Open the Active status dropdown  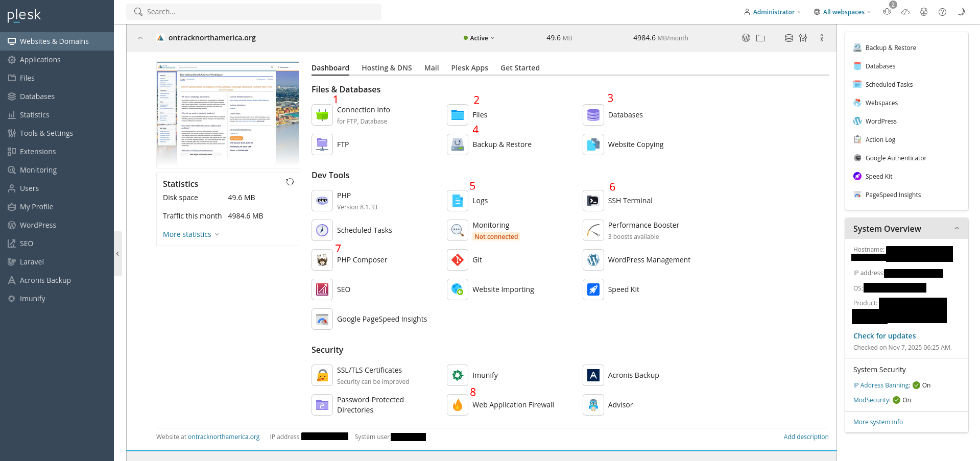(x=479, y=38)
